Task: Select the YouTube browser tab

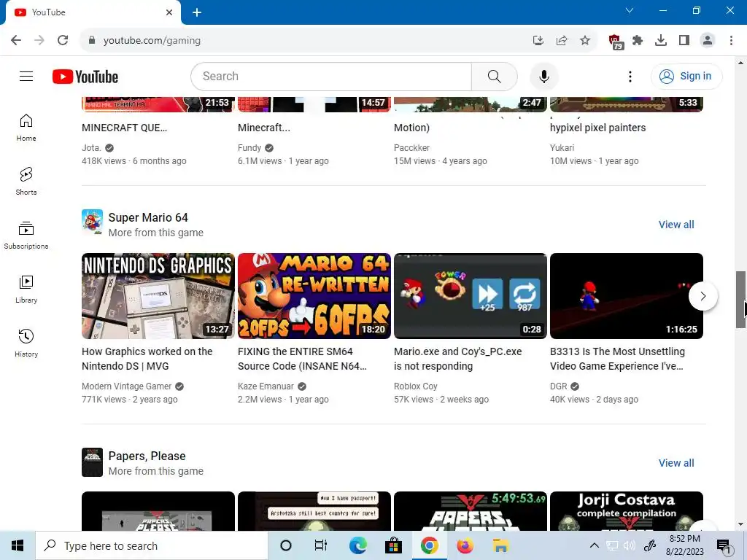Action: 93,12
